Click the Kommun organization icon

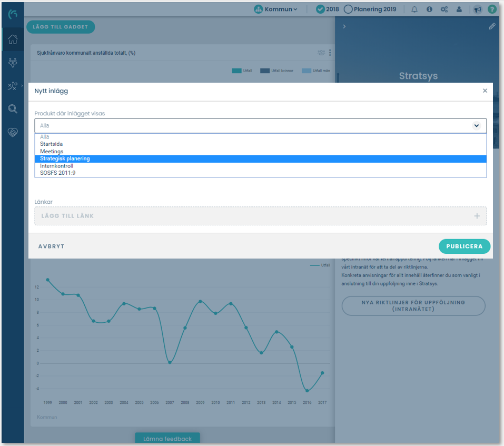(258, 9)
